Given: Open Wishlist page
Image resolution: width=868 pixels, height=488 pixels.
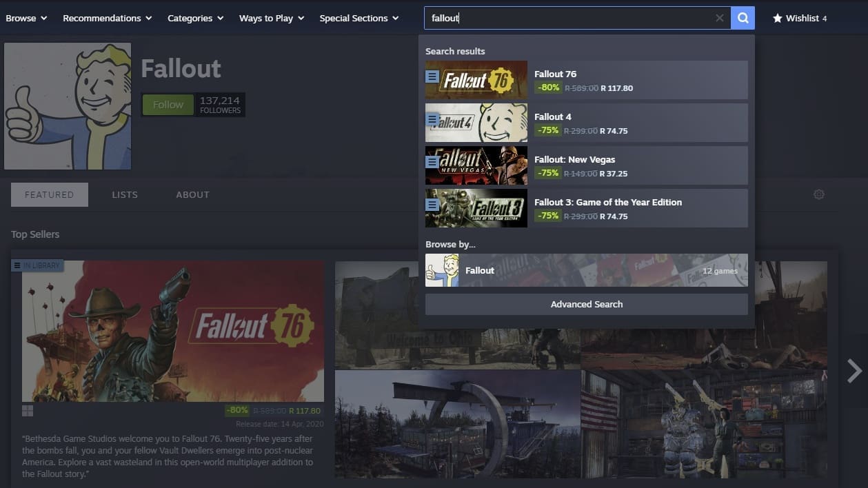Looking at the screenshot, I should point(800,18).
